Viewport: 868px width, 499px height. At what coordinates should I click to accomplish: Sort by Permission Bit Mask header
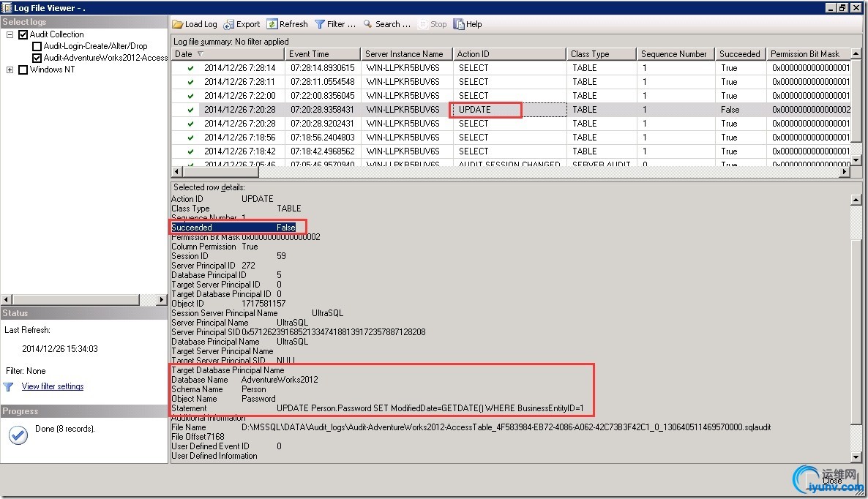pos(808,54)
